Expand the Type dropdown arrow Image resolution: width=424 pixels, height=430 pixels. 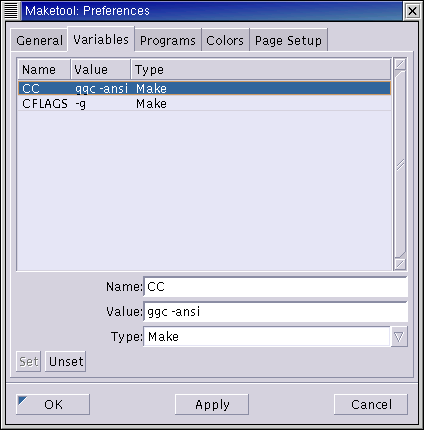(x=399, y=337)
